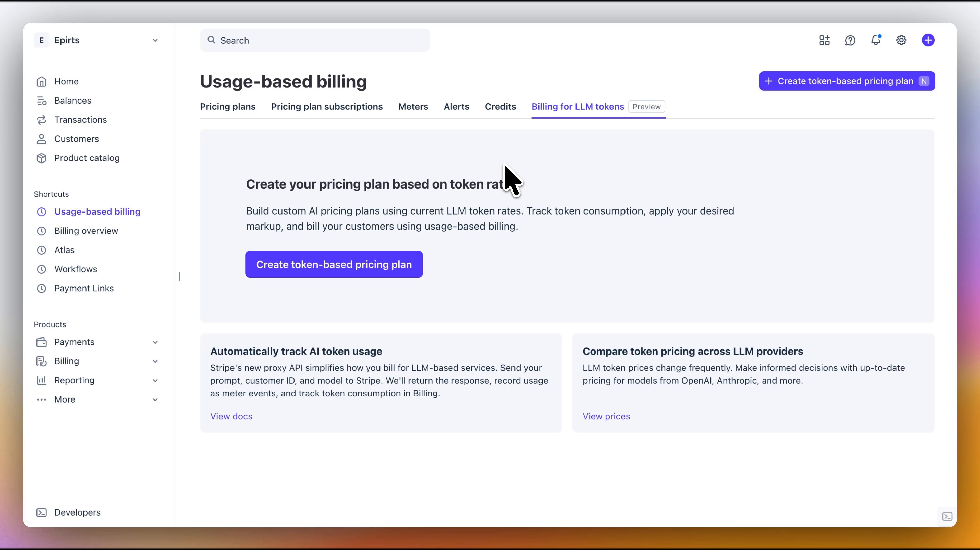980x550 pixels.
Task: Open the View prices link
Action: click(x=606, y=417)
